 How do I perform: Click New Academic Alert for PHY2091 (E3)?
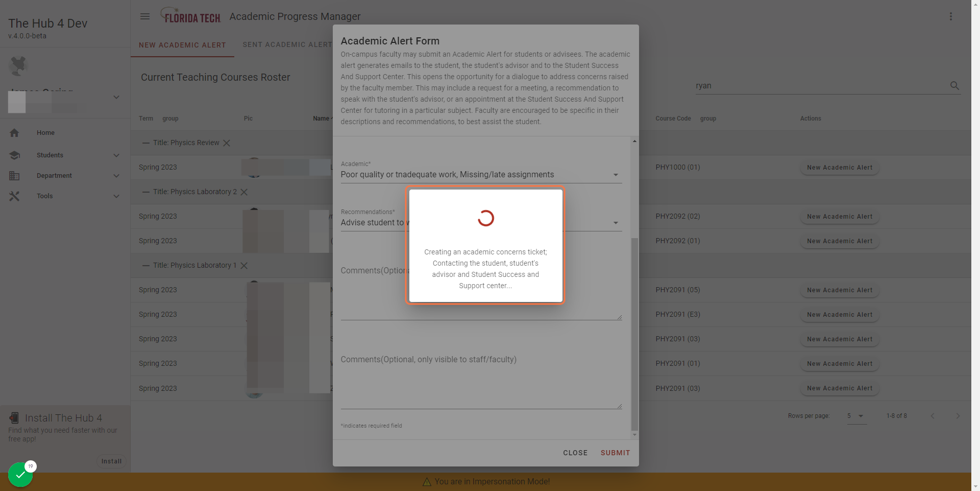click(x=840, y=315)
